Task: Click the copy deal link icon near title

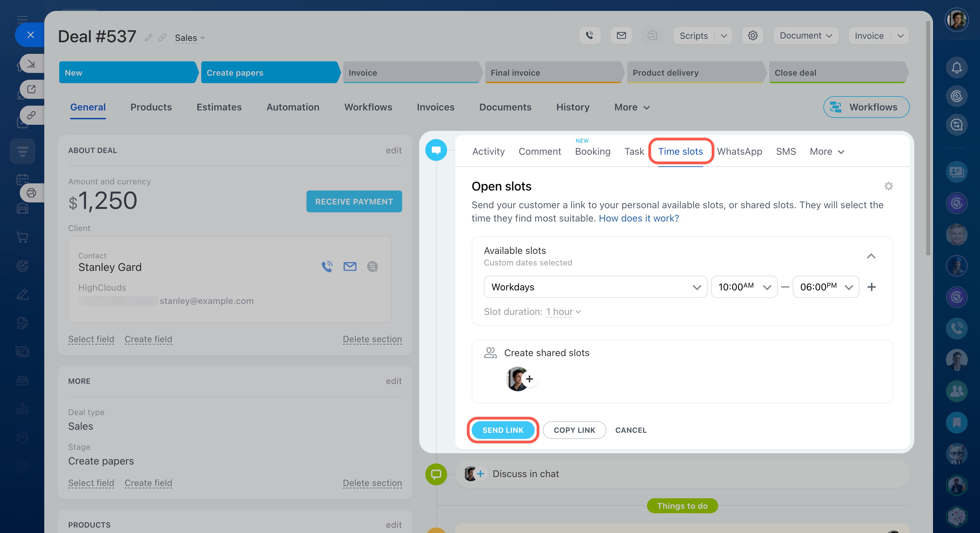Action: click(162, 37)
